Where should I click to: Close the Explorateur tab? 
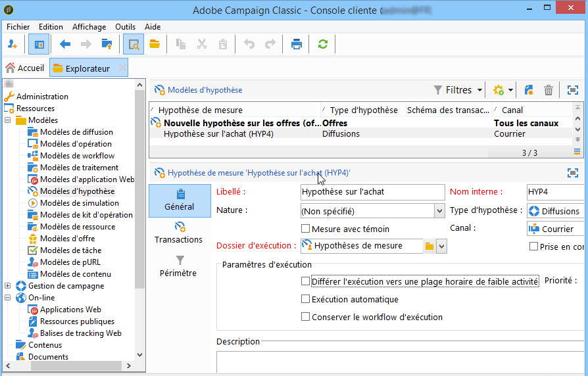pyautogui.click(x=122, y=68)
